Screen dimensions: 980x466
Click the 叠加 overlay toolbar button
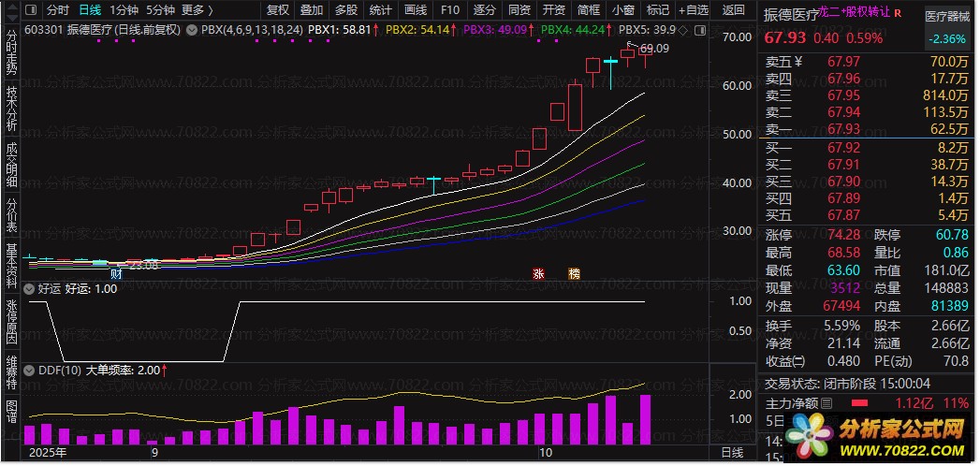(x=312, y=10)
